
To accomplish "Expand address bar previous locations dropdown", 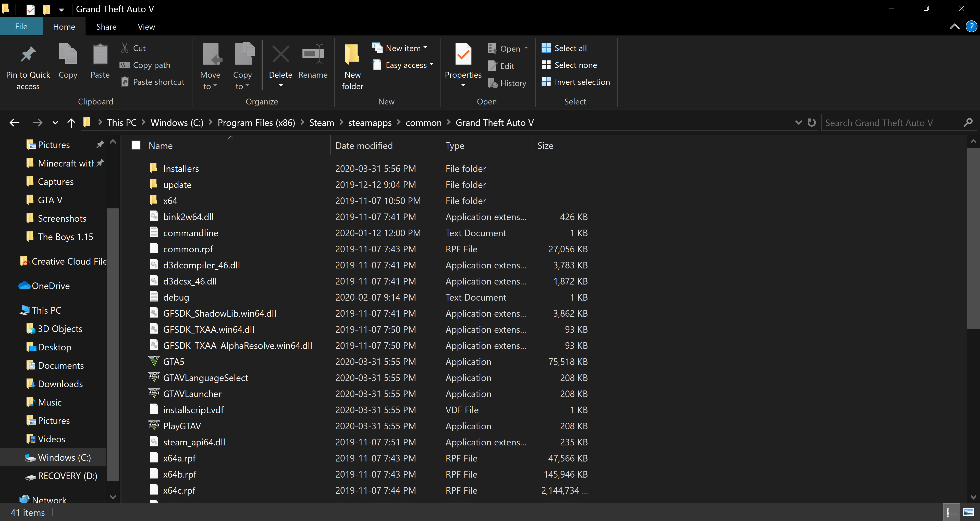I will click(x=799, y=123).
